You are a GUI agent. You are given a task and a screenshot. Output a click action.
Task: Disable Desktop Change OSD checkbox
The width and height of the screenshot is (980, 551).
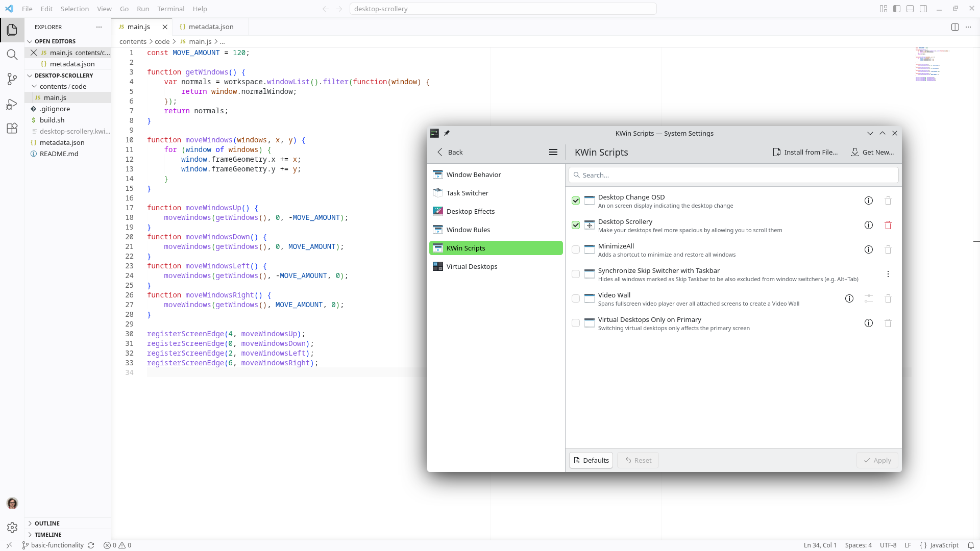(576, 201)
